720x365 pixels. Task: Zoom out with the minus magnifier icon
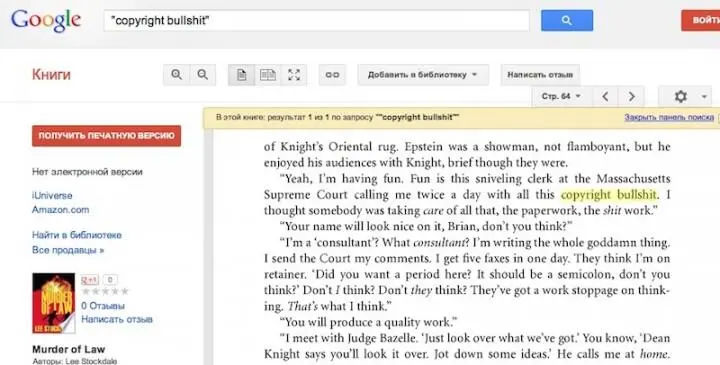tap(202, 74)
